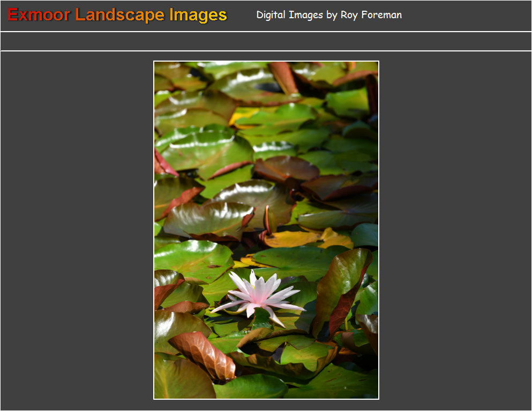Click the empty navigation bar below the header
532x411 pixels.
click(x=266, y=41)
